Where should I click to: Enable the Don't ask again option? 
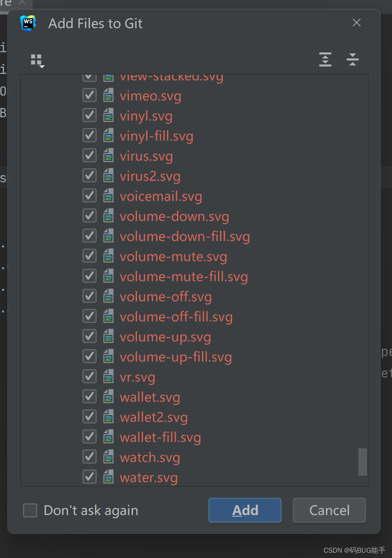pyautogui.click(x=30, y=510)
